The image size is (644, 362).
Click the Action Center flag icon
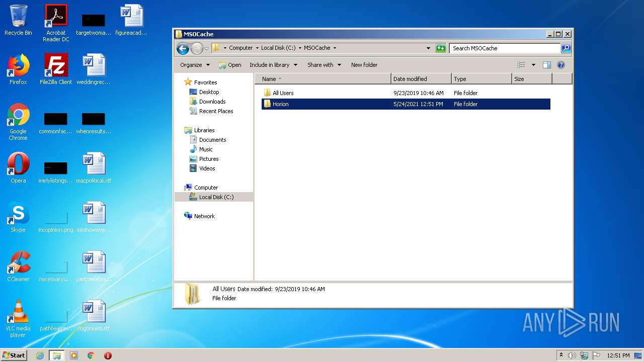pyautogui.click(x=596, y=355)
